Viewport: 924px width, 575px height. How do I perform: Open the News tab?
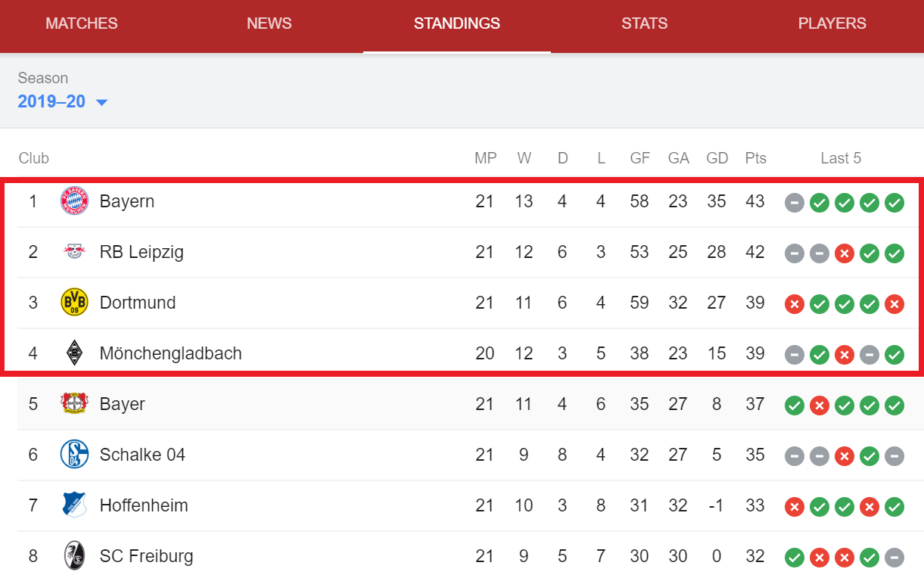[x=269, y=23]
